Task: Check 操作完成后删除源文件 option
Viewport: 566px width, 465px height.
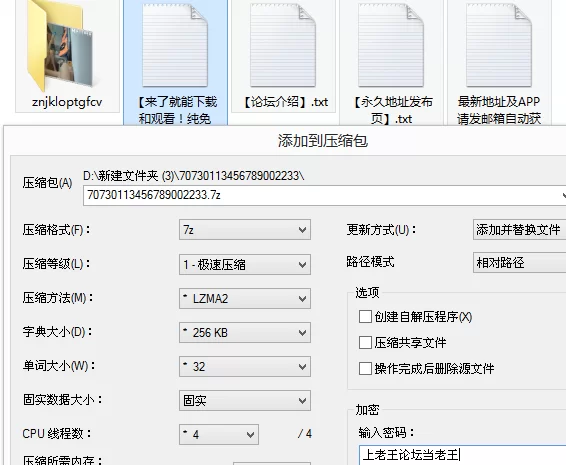Action: [365, 369]
